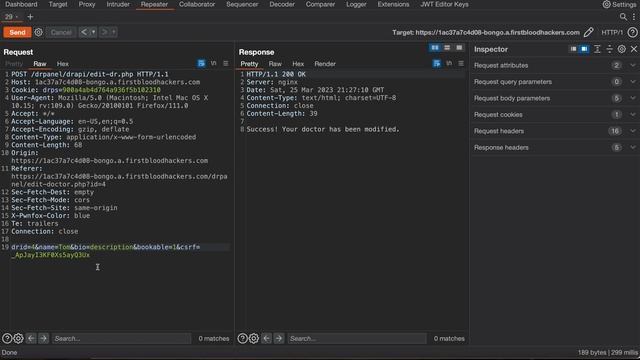Close Repeater tab 29

(x=17, y=17)
